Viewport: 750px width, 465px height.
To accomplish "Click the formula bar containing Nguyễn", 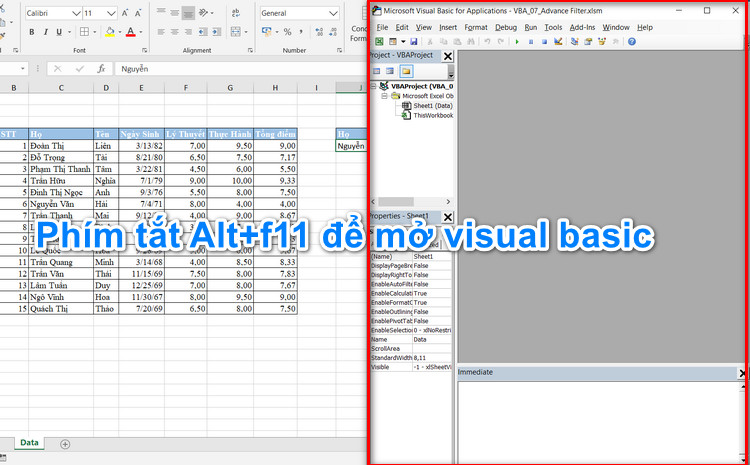I will click(241, 69).
